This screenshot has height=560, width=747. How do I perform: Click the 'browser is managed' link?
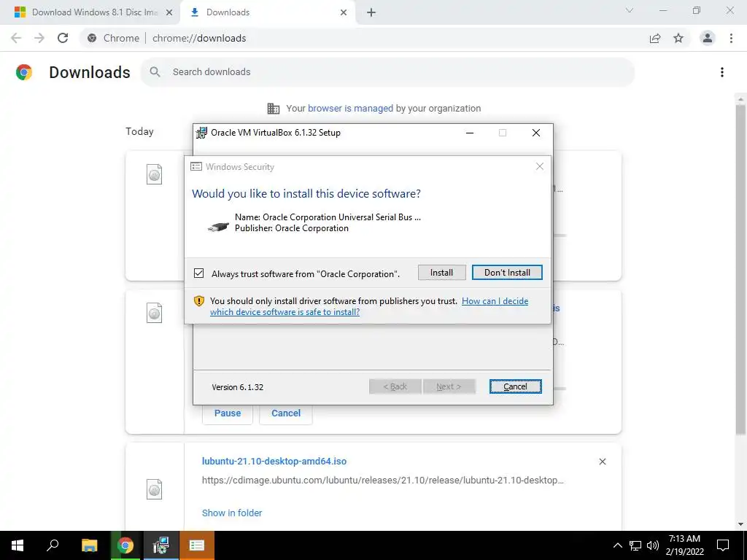tap(350, 108)
